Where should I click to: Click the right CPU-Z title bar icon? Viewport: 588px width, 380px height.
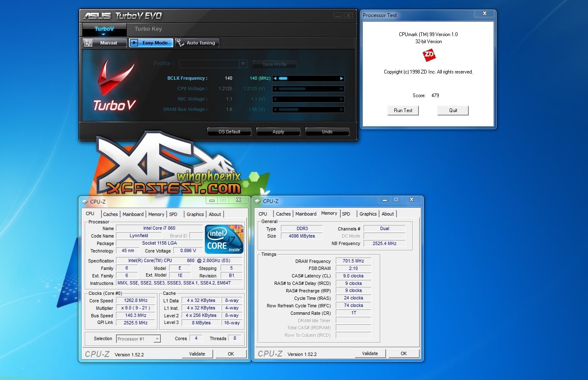coord(258,201)
